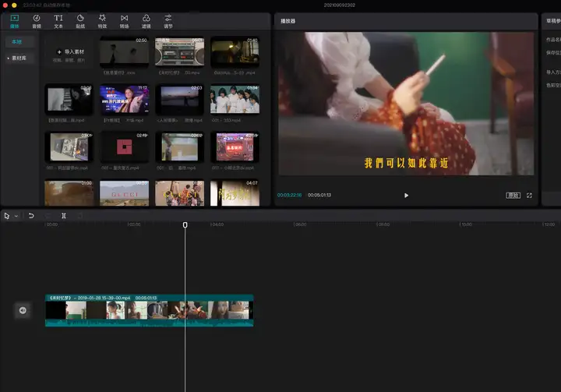Select the 04:07 yellow calligraphy clip

235,193
